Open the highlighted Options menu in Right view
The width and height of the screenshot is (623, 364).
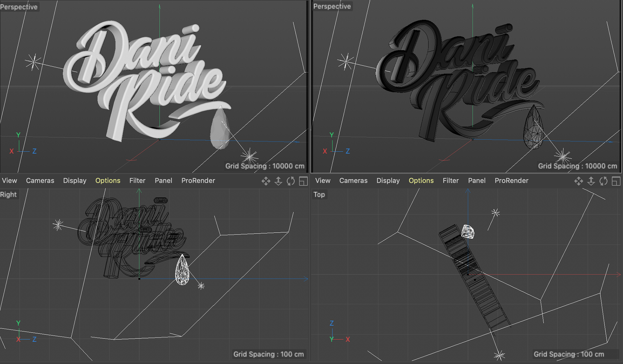click(x=108, y=181)
